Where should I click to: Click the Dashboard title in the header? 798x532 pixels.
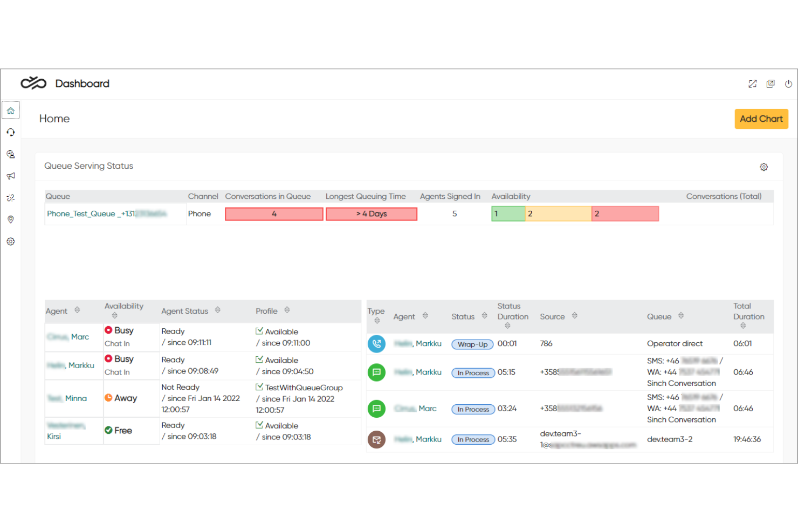point(81,83)
